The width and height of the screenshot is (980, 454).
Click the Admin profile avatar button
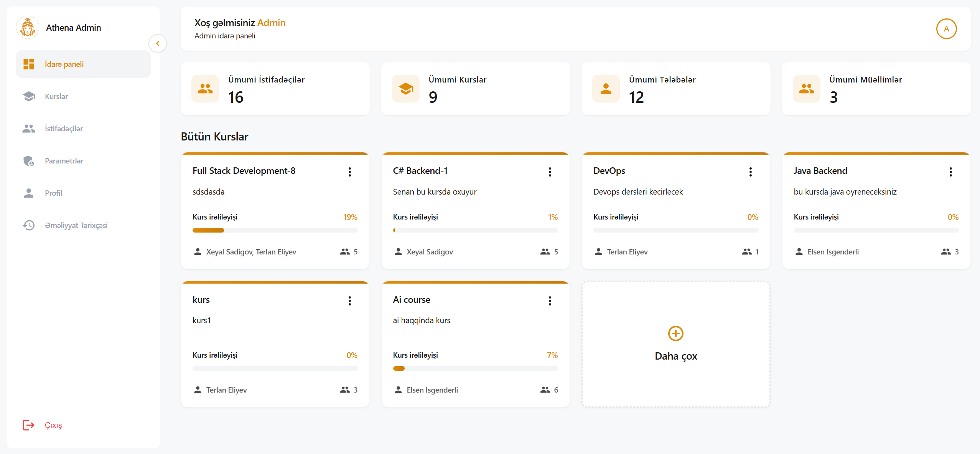click(x=946, y=28)
